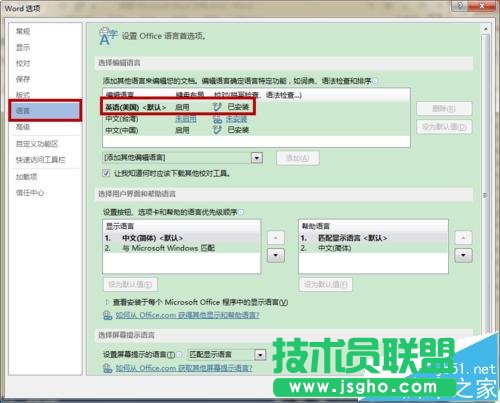500x403 pixels.
Task: Click 设为默认值 under display language list
Action: 130,284
